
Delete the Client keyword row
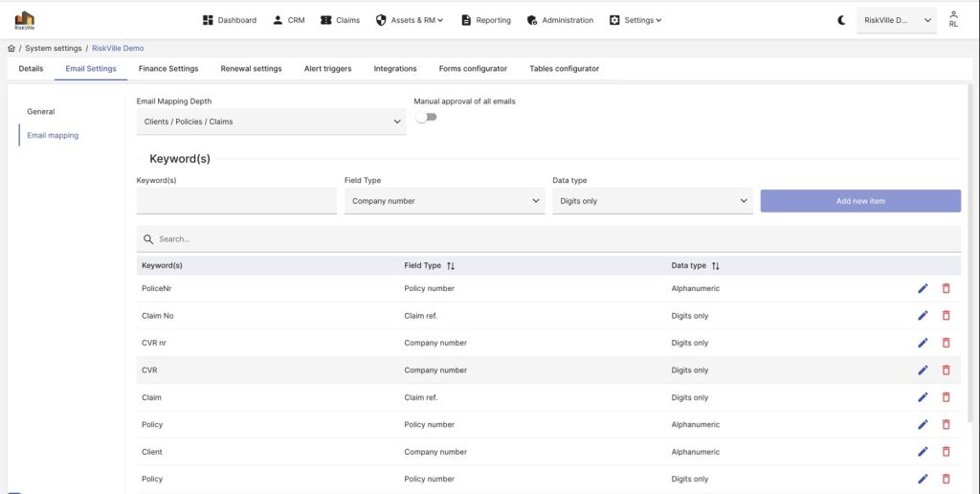947,452
